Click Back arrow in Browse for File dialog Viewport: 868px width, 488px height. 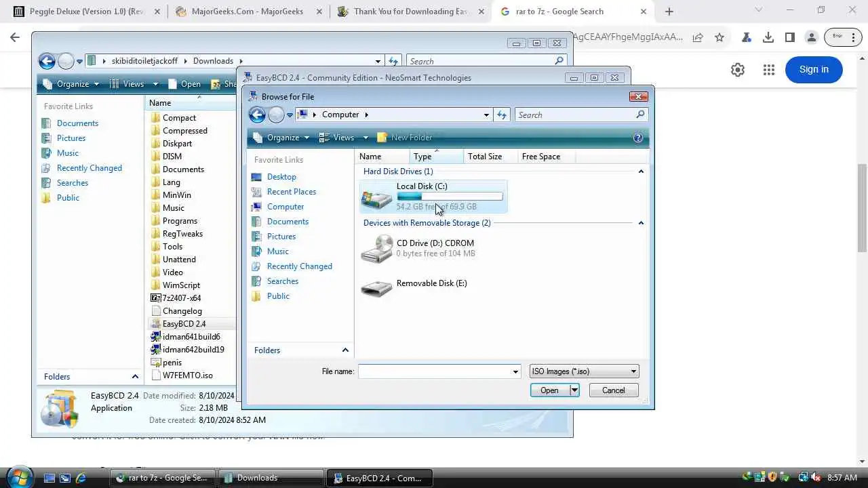pos(257,115)
